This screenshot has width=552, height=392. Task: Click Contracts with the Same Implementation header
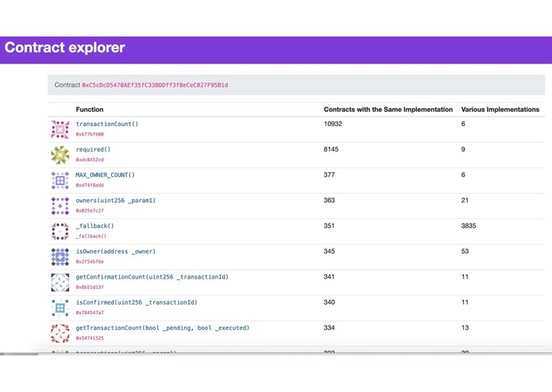(x=388, y=110)
